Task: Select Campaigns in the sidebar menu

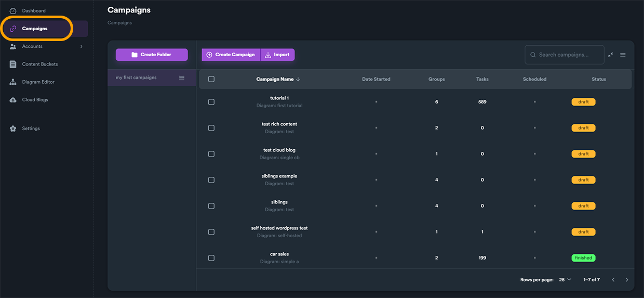Action: click(35, 29)
